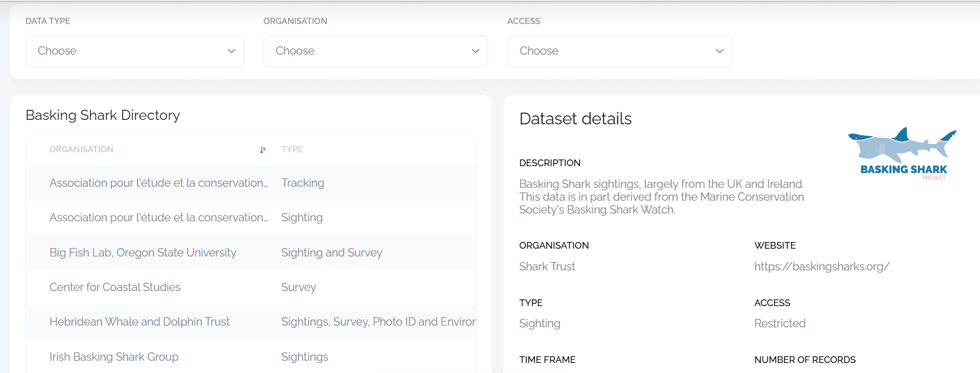
Task: Sort by the ORGANISATION column header
Action: coord(81,149)
